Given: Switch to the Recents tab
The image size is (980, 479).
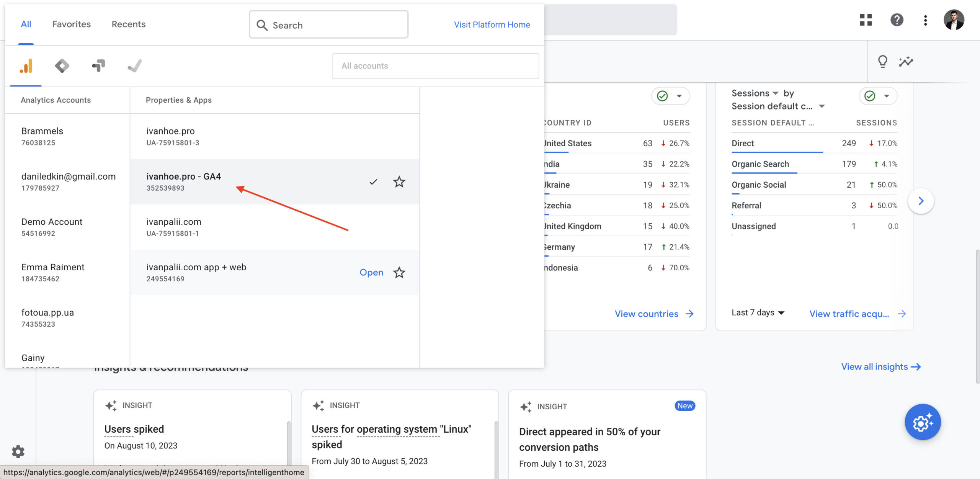Looking at the screenshot, I should tap(128, 24).
